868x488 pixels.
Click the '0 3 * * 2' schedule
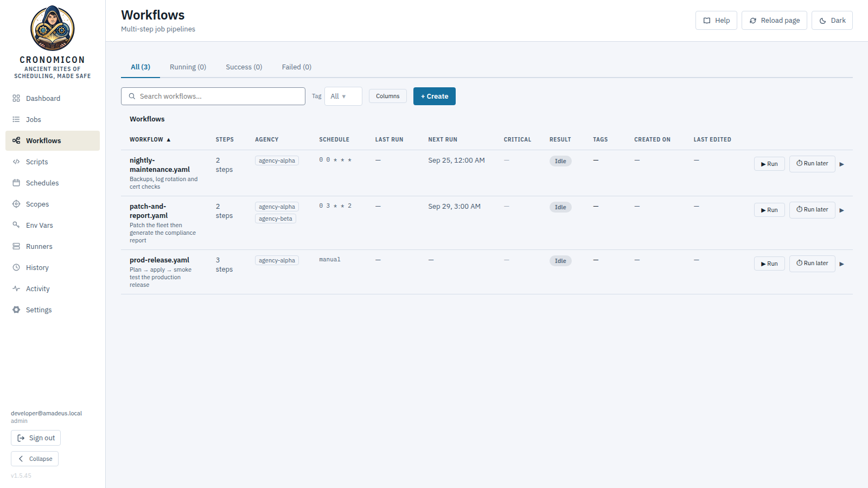pos(335,206)
